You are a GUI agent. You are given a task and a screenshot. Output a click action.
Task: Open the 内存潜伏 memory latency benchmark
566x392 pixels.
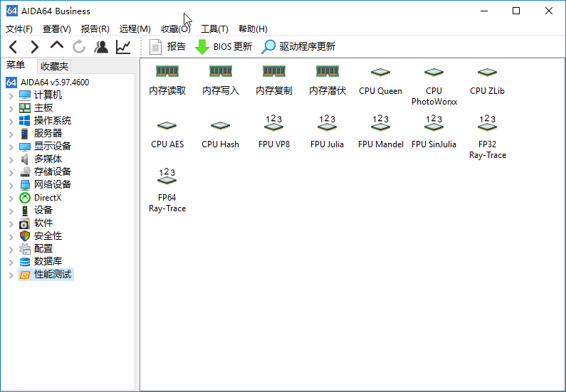click(x=327, y=73)
